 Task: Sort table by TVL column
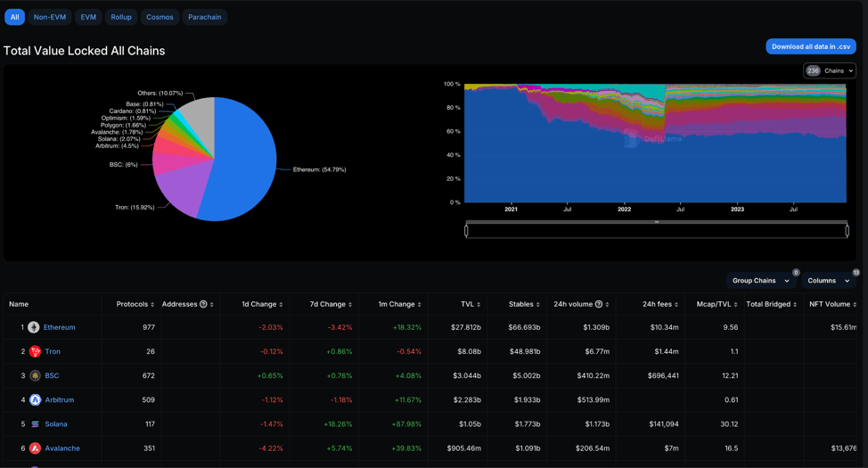click(x=469, y=304)
